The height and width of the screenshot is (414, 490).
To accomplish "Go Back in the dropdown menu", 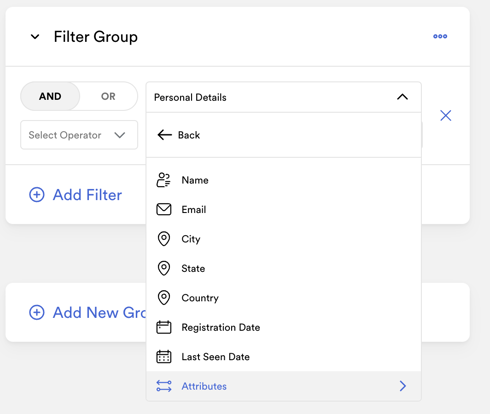I will [179, 135].
